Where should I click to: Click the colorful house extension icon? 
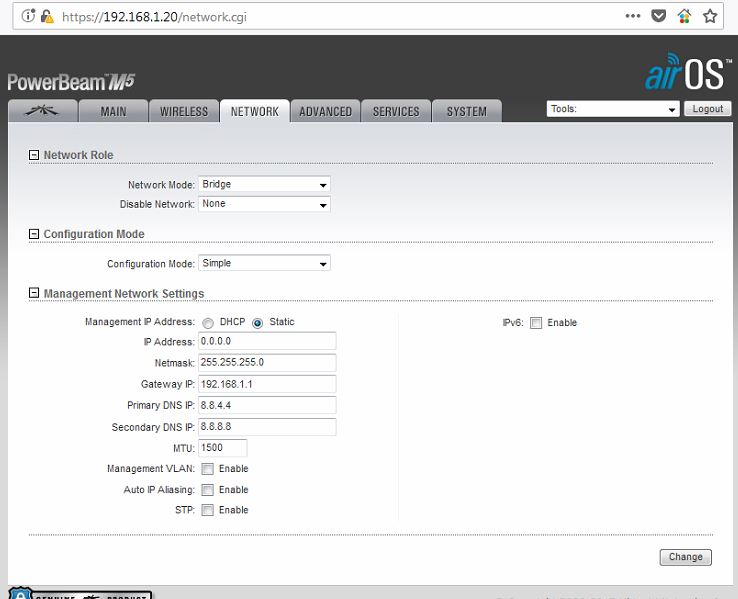point(684,16)
